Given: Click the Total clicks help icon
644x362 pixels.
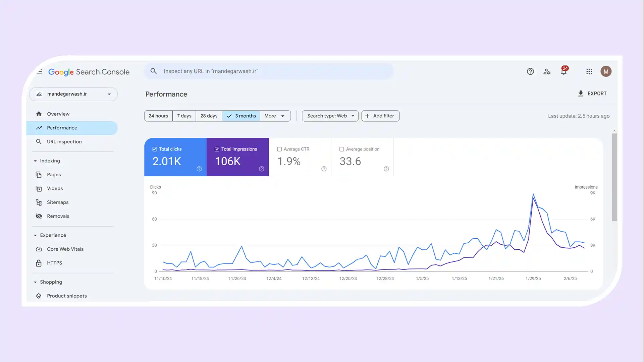Looking at the screenshot, I should pos(199,169).
